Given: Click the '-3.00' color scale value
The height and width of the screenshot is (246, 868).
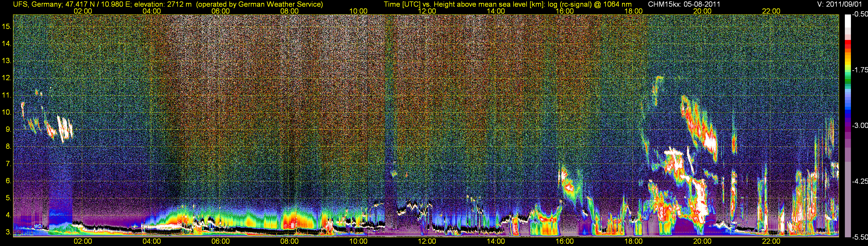Looking at the screenshot, I should (860, 125).
